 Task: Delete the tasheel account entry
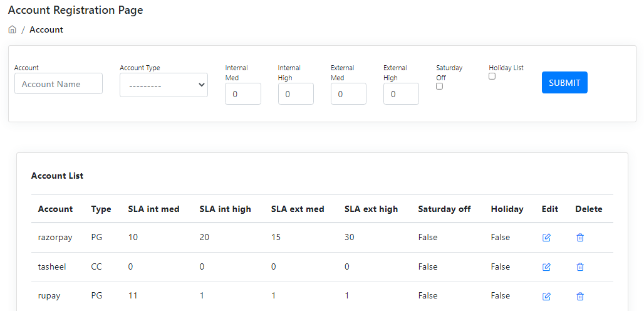(x=580, y=267)
